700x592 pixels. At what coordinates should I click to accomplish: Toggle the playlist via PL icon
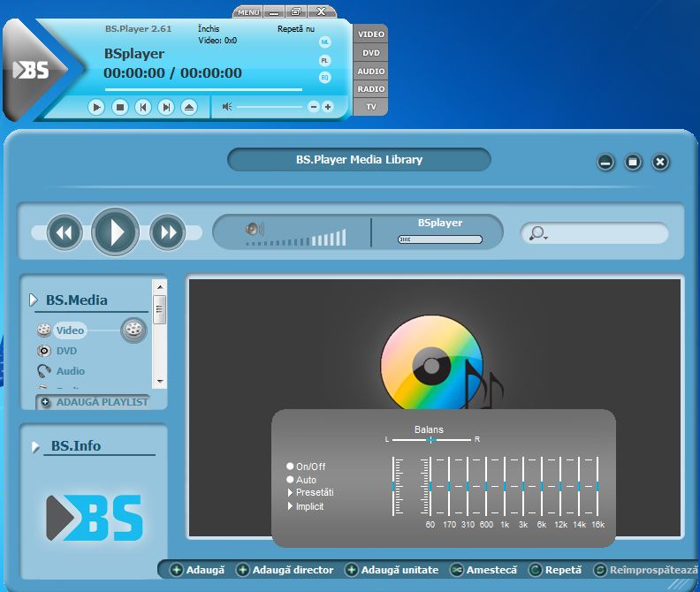(x=324, y=60)
